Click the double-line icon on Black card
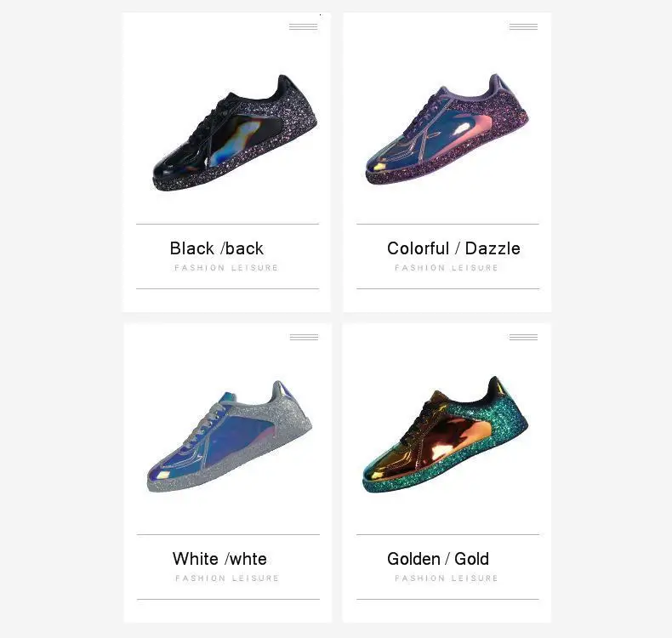Screen dimensions: 672x638 tap(304, 26)
